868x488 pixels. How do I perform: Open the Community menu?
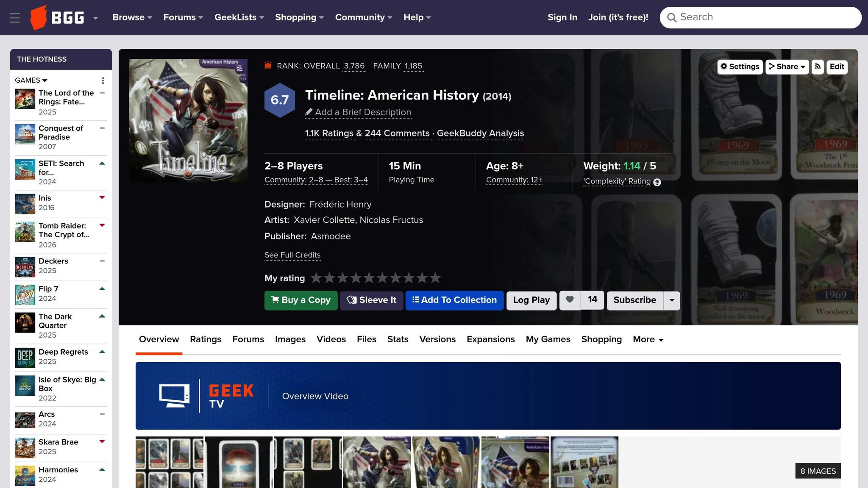(364, 17)
